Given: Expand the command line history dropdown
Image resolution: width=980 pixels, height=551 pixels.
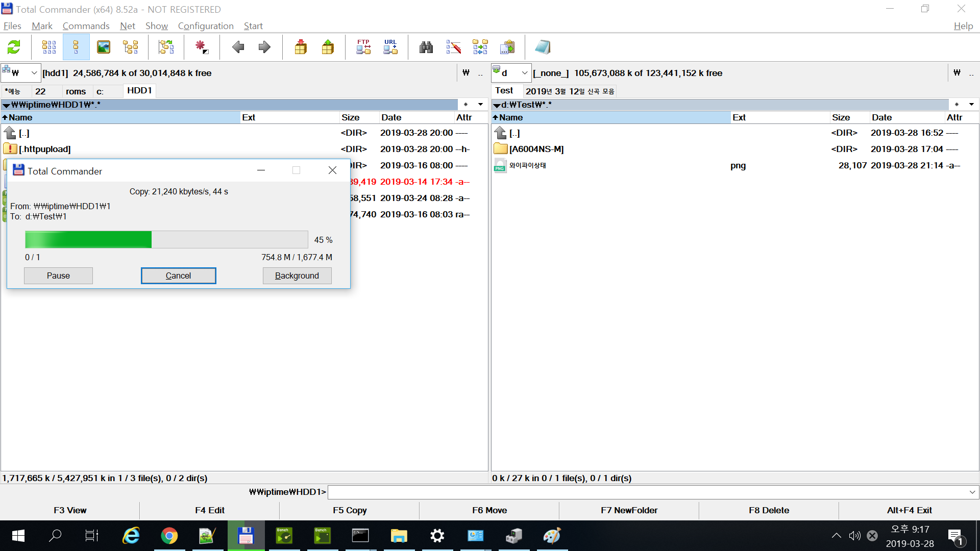Looking at the screenshot, I should point(972,492).
